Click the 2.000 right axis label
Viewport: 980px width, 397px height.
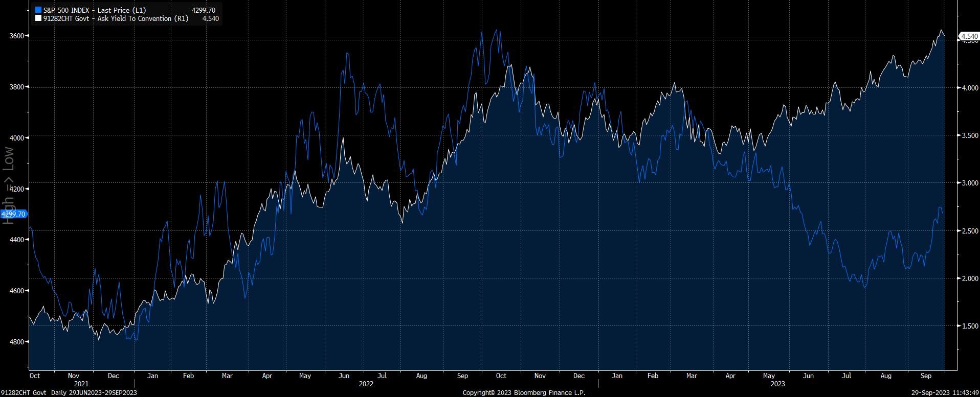(x=969, y=279)
